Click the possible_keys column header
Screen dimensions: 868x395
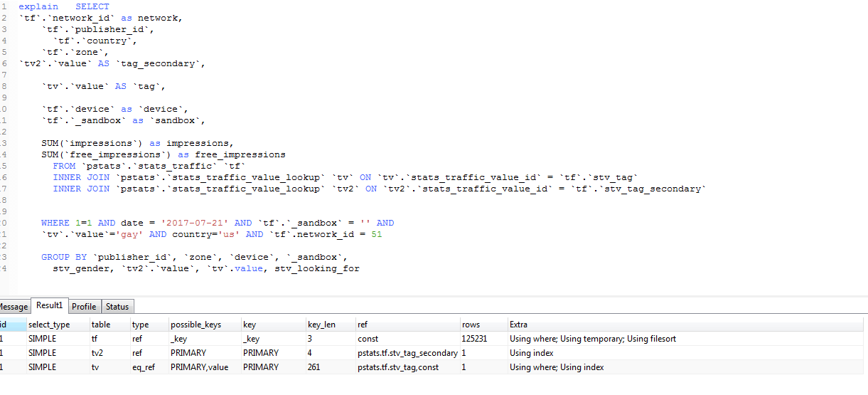(x=195, y=325)
